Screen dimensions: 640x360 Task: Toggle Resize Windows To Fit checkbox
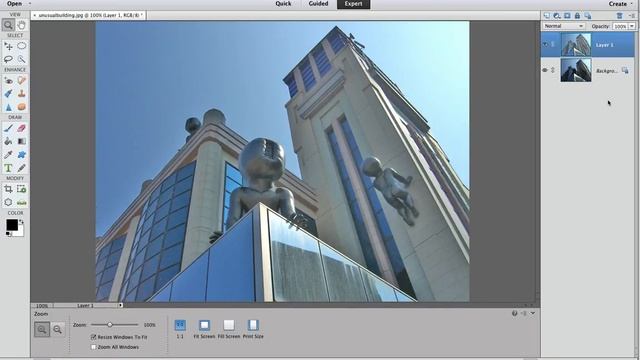pos(93,337)
